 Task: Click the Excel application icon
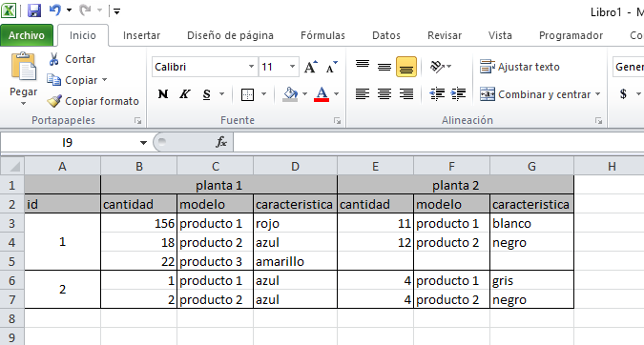click(9, 10)
